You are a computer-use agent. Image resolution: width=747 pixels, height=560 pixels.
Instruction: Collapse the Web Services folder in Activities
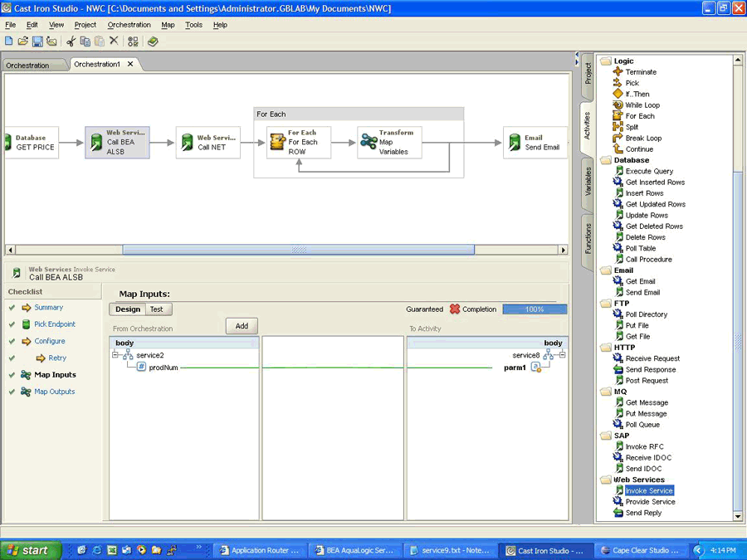(605, 480)
